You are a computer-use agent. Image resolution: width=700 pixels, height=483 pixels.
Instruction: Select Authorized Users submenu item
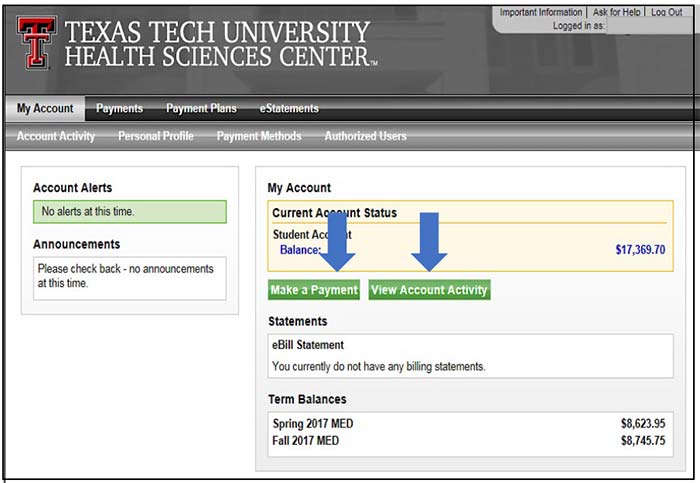click(366, 136)
